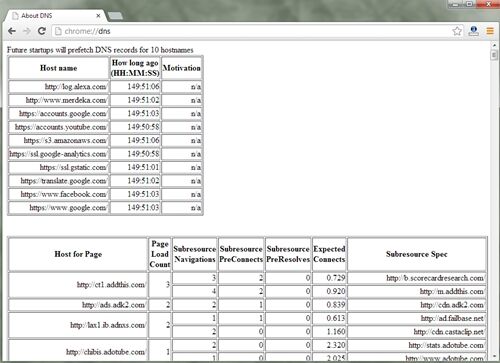Viewport: 500px width, 363px height.
Task: Click the expected connects value 0.613
Action: [x=329, y=318]
